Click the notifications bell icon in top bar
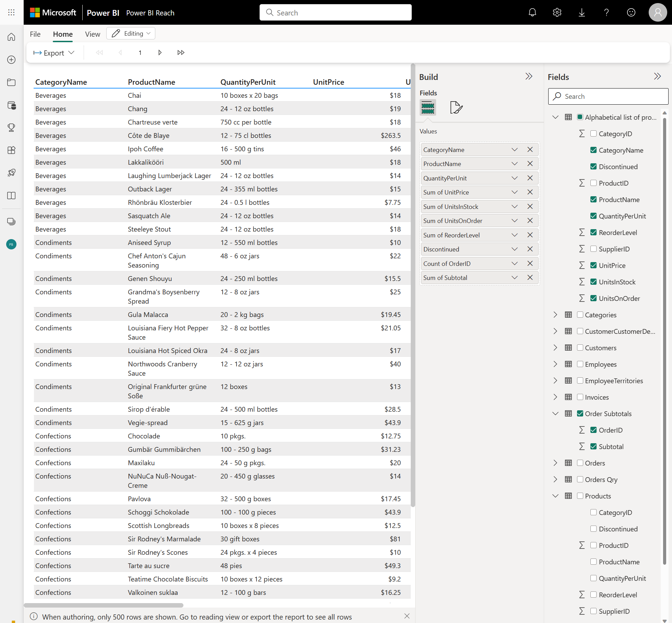The height and width of the screenshot is (623, 672). click(x=531, y=12)
